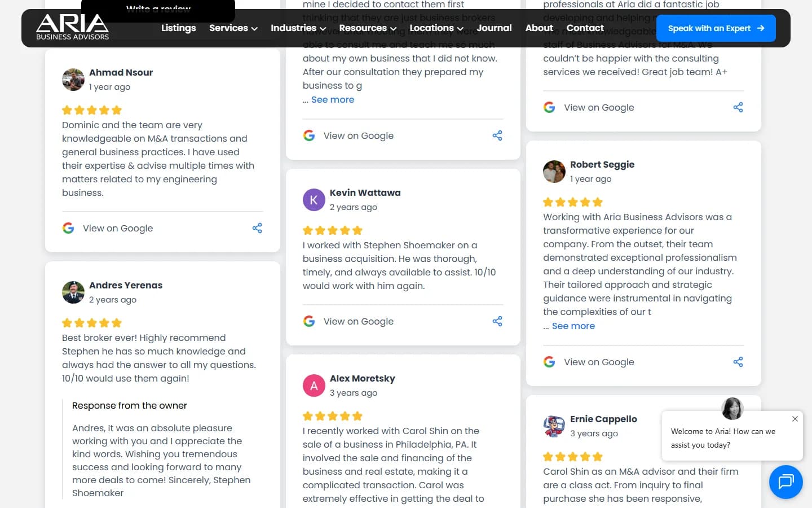Click share icon above Kevin Wattawa's card

pos(497,135)
